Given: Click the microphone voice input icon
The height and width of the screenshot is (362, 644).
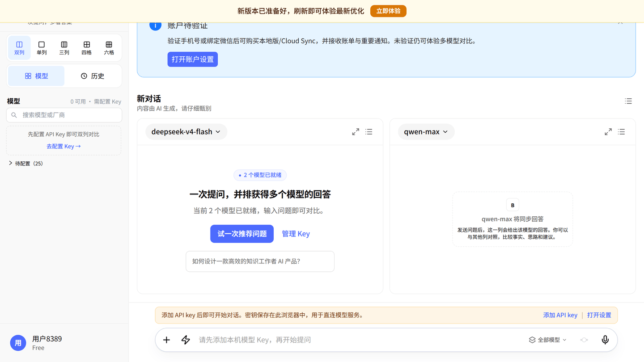Looking at the screenshot, I should pyautogui.click(x=605, y=340).
